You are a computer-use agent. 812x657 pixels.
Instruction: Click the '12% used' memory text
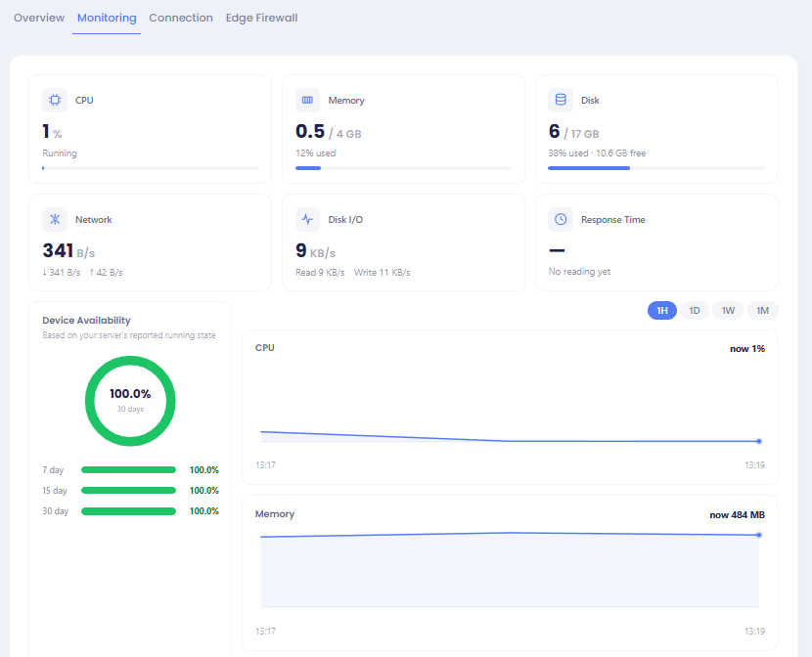point(315,153)
